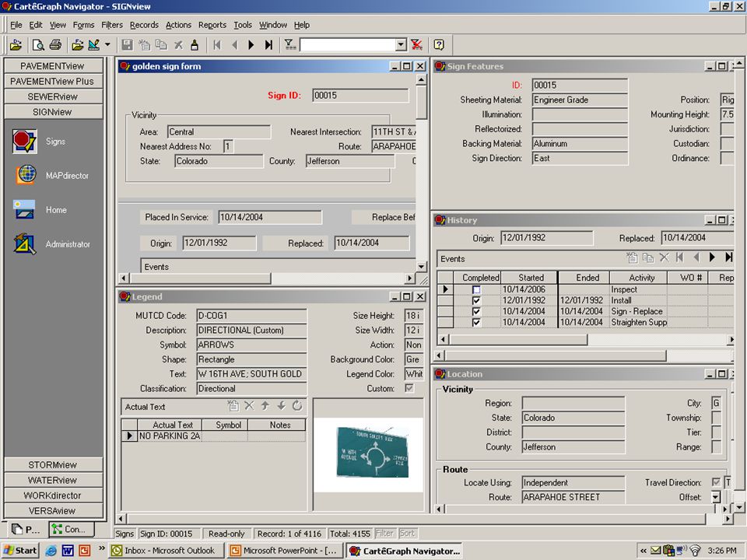747x560 pixels.
Task: Click move up arrow in Actual Text toolbar
Action: (x=265, y=406)
